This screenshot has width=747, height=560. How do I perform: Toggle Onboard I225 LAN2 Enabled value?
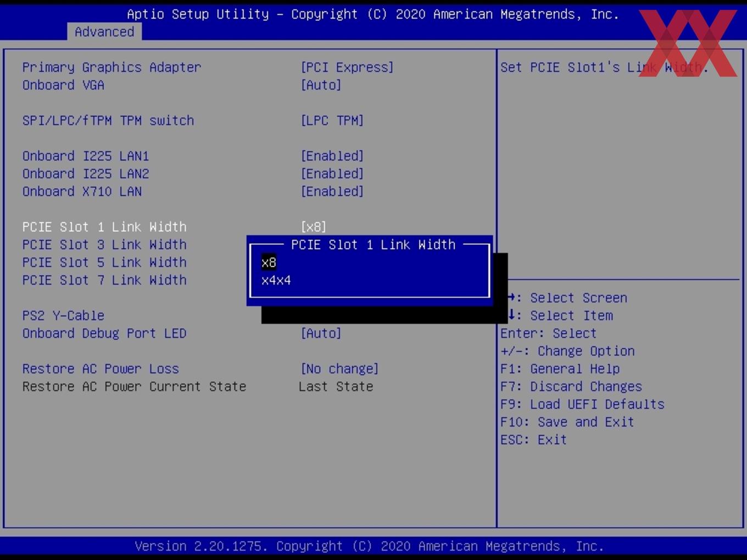pyautogui.click(x=332, y=174)
